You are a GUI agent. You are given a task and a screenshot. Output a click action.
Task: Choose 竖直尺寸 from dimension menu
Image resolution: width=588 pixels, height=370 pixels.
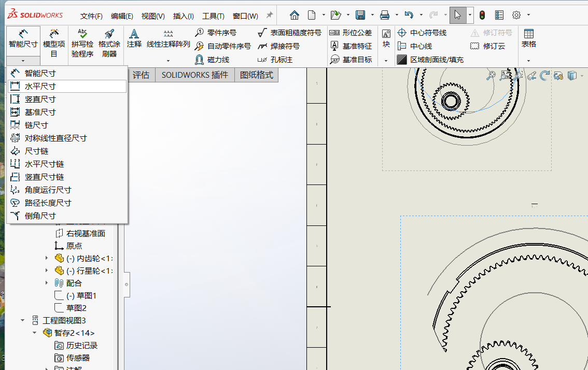[x=67, y=99]
